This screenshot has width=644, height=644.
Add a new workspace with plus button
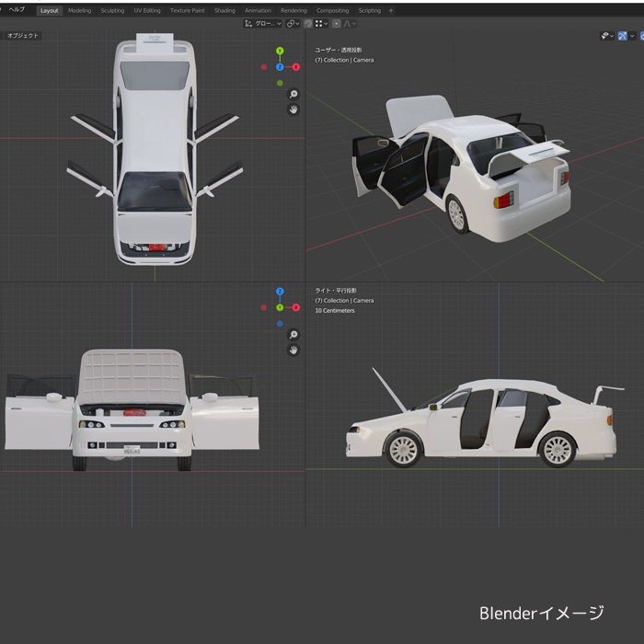tap(391, 10)
